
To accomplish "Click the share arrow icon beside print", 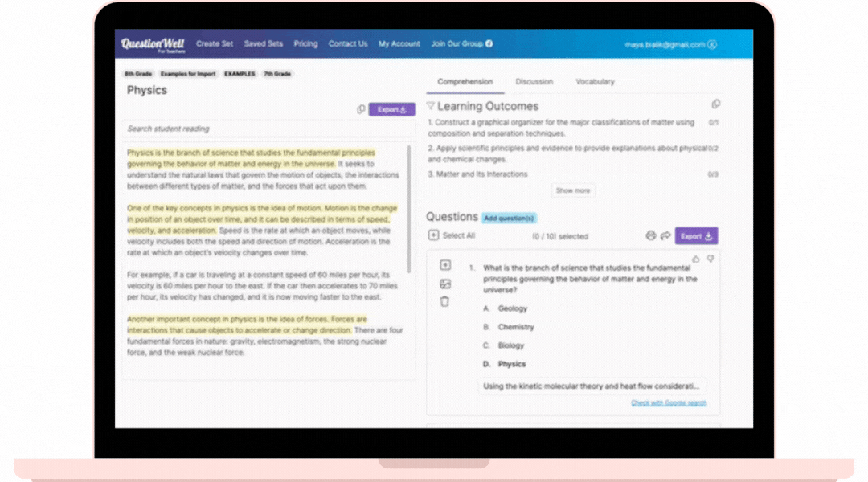I will (x=665, y=236).
